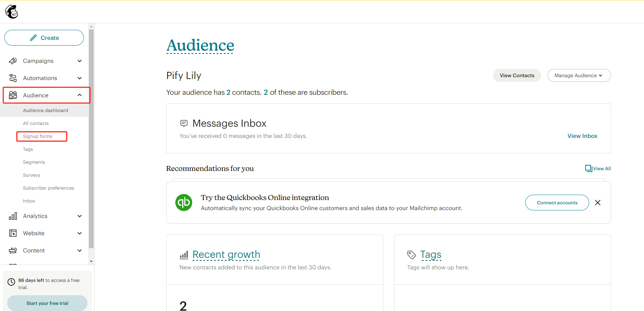This screenshot has width=644, height=311.
Task: Click the pencil icon in Create button
Action: 33,38
